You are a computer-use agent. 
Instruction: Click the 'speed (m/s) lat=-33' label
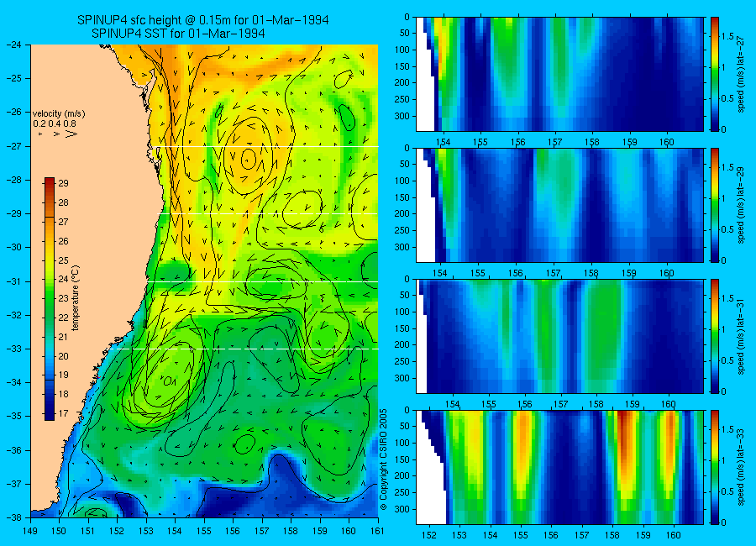pos(742,467)
